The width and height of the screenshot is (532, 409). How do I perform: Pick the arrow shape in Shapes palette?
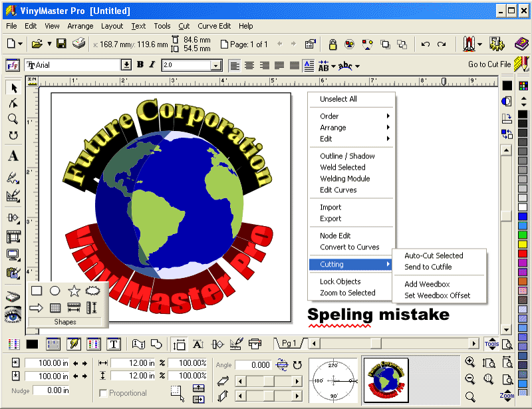36,308
